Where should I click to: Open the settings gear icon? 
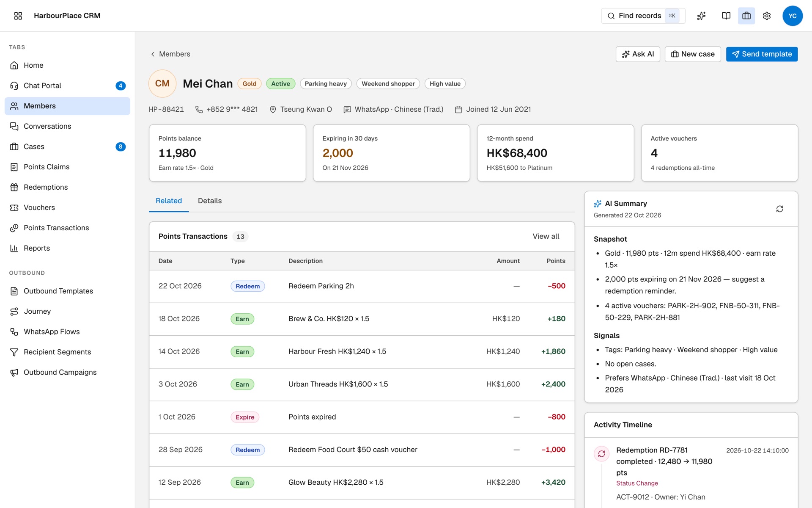point(766,16)
